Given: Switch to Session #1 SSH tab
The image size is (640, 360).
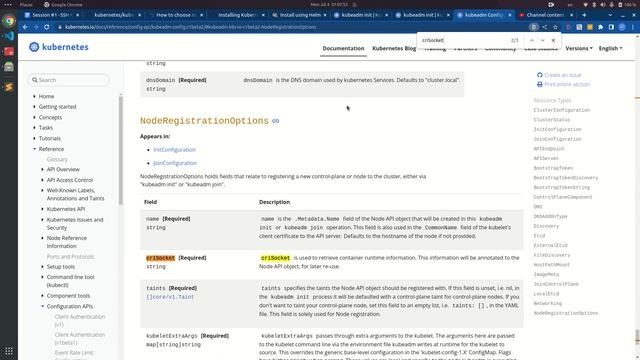Looking at the screenshot, I should (51, 15).
